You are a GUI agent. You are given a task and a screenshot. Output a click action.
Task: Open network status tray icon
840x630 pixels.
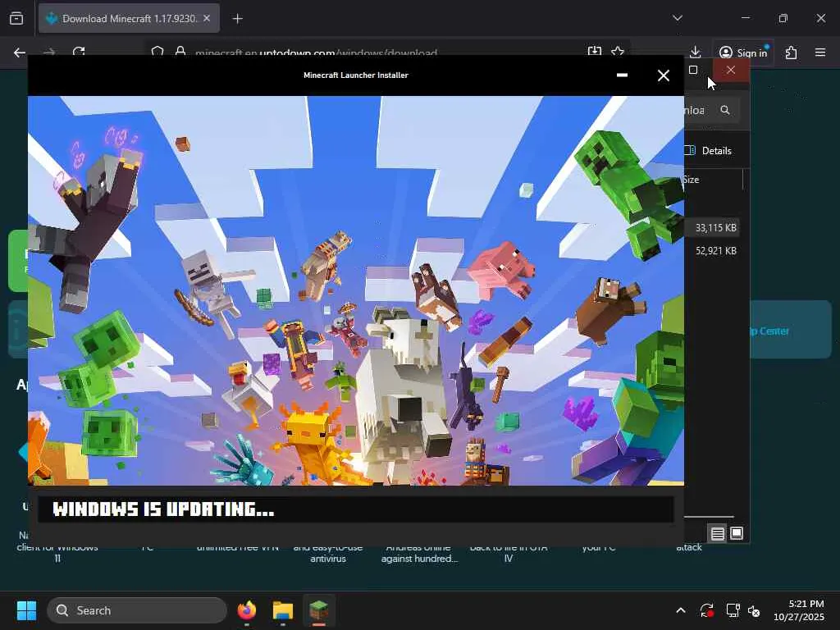point(733,610)
